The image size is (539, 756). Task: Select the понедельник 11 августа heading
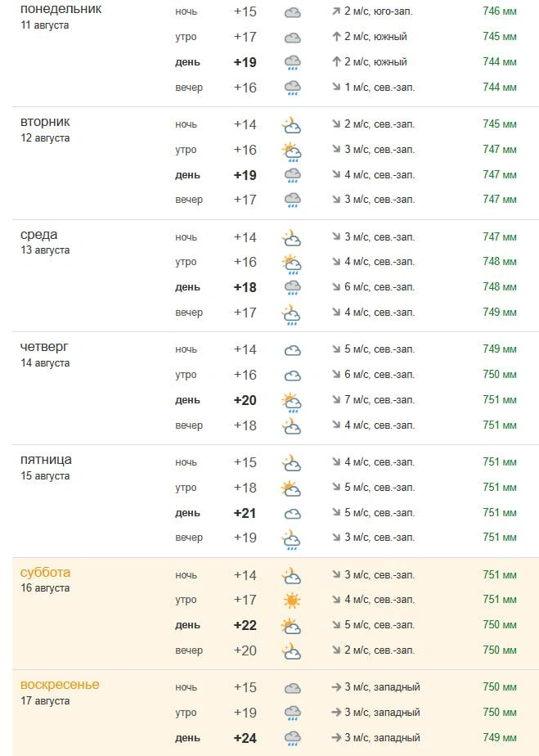coord(61,16)
